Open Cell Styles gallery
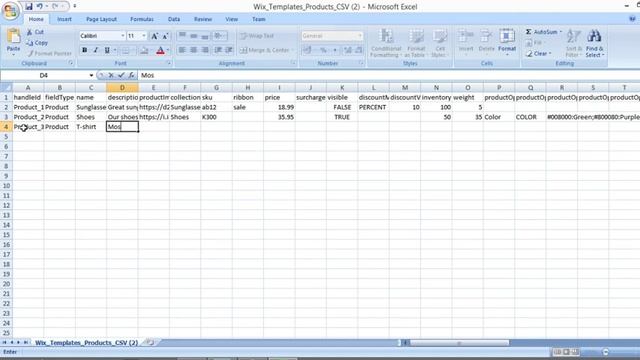640x360 pixels. (439, 43)
